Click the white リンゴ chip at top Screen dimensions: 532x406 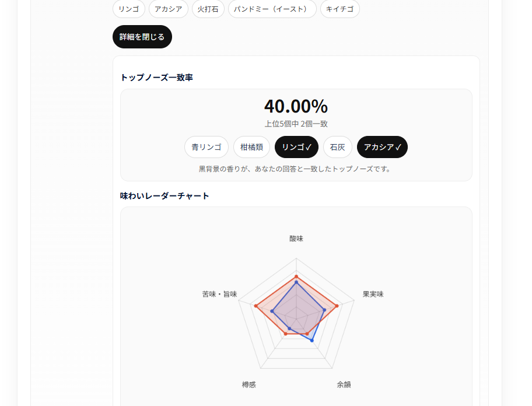coord(129,9)
